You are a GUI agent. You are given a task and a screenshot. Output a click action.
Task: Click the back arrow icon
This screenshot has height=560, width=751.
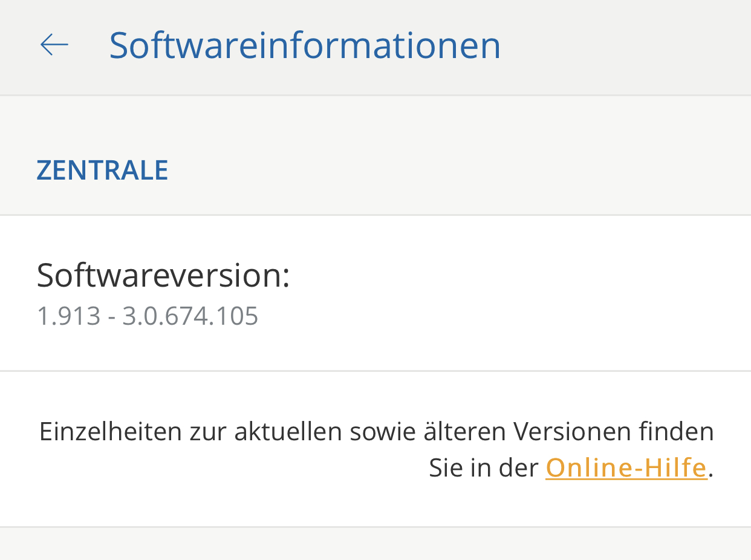tap(54, 45)
